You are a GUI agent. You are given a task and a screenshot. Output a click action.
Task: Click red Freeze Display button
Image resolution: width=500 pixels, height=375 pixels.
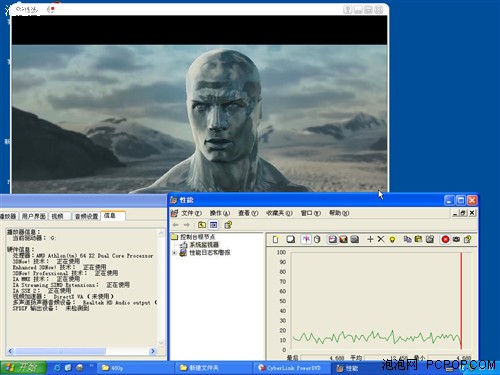click(x=445, y=239)
